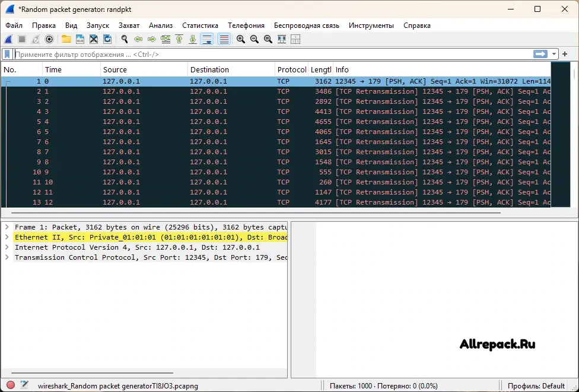Expand Internet Protocol Version 4 node
This screenshot has width=579, height=392.
pyautogui.click(x=7, y=247)
